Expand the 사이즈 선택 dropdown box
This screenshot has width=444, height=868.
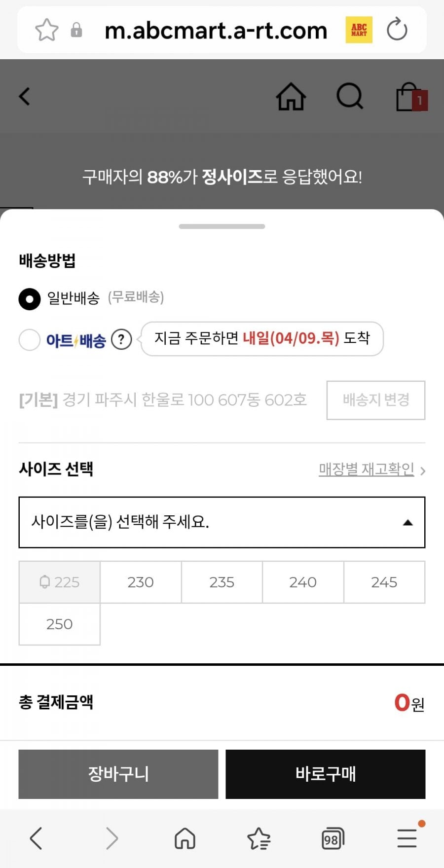tap(222, 522)
